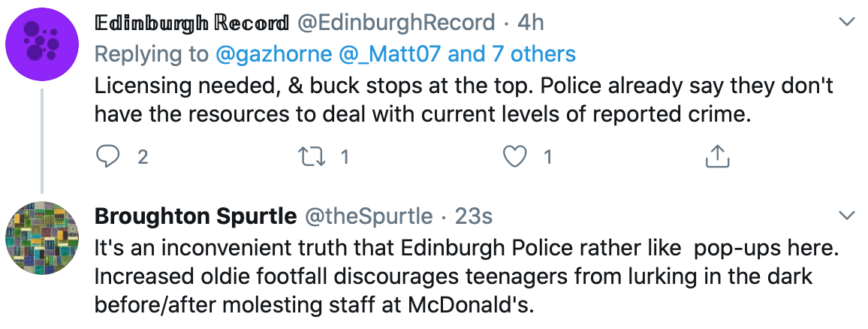Open Edinburgh Record profile picture
Screen dimensions: 868x329
tap(42, 50)
